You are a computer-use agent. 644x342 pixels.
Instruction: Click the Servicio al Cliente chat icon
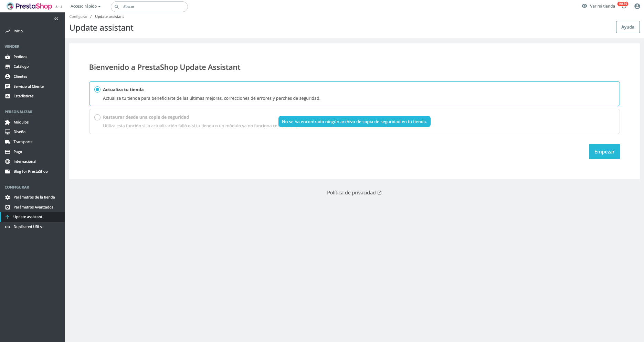[8, 86]
